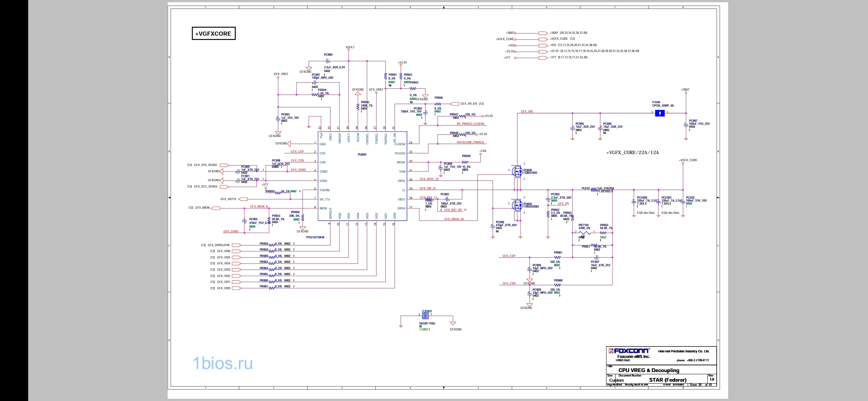Click the Foxconn logo in title block
This screenshot has height=401, width=868.
click(628, 351)
